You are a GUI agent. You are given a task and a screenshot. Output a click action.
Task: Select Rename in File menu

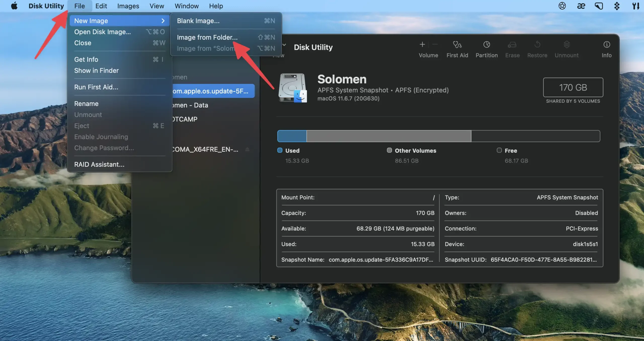pyautogui.click(x=119, y=104)
